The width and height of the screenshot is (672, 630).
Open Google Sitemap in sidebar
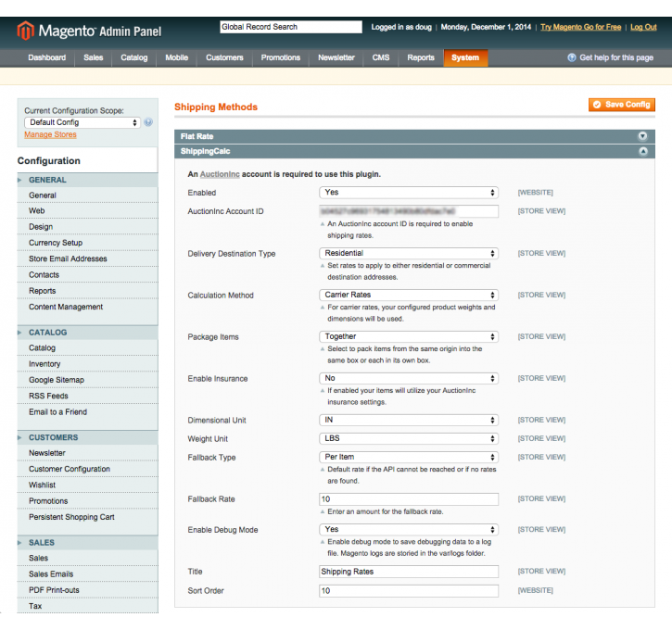[87, 380]
